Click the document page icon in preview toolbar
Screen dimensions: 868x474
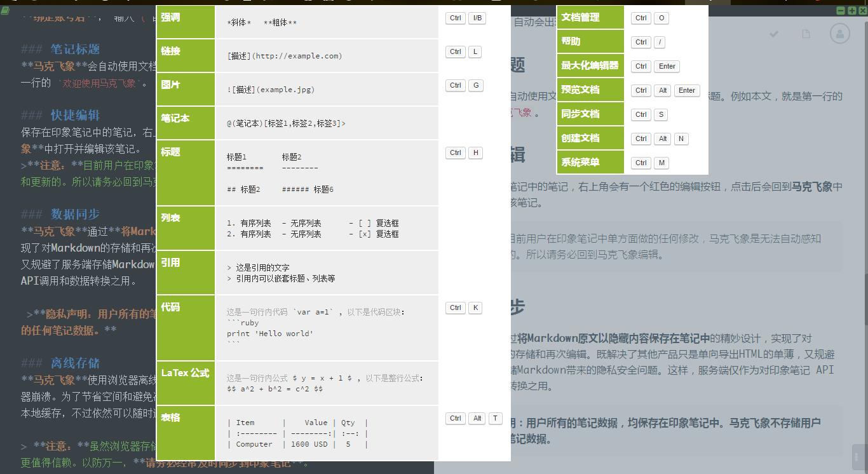pyautogui.click(x=806, y=34)
